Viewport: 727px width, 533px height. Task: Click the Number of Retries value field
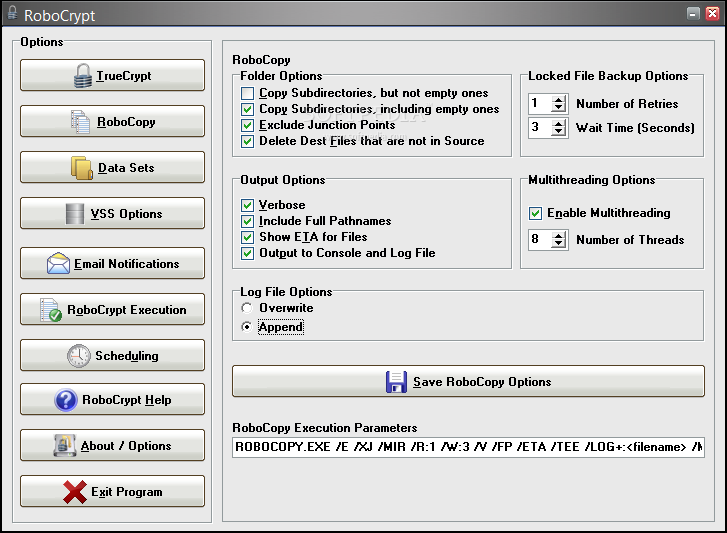pyautogui.click(x=540, y=104)
